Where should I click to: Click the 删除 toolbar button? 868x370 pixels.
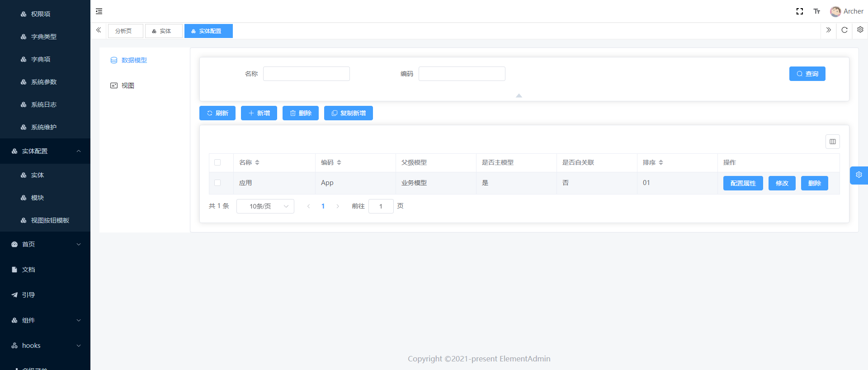tap(301, 113)
